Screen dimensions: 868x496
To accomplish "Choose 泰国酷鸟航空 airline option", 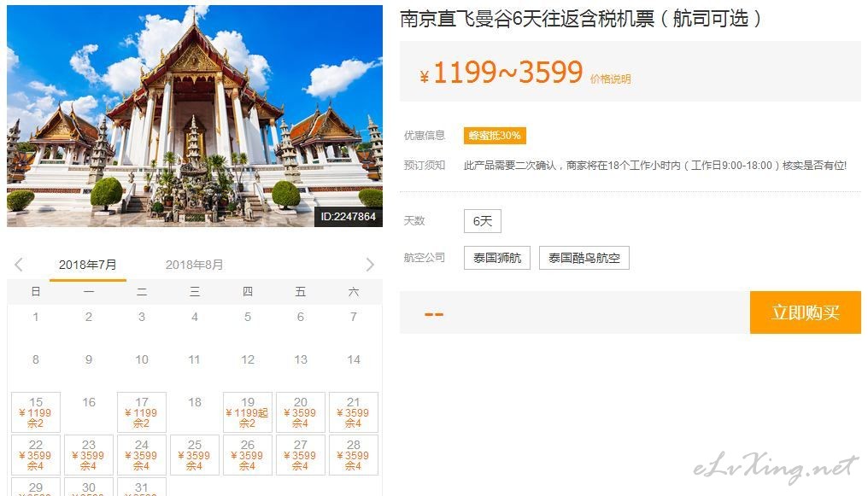I will tap(584, 258).
